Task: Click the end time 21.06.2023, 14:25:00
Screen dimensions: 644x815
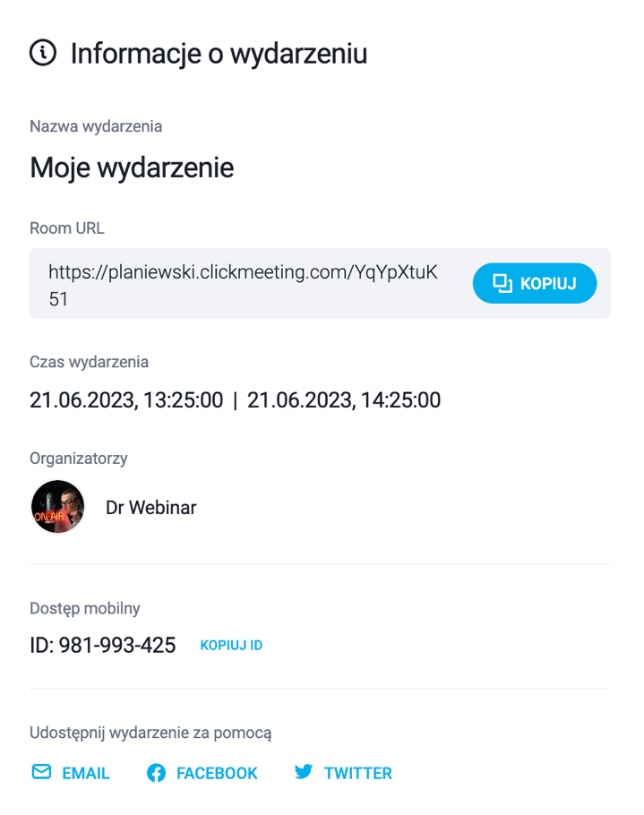Action: coord(344,400)
